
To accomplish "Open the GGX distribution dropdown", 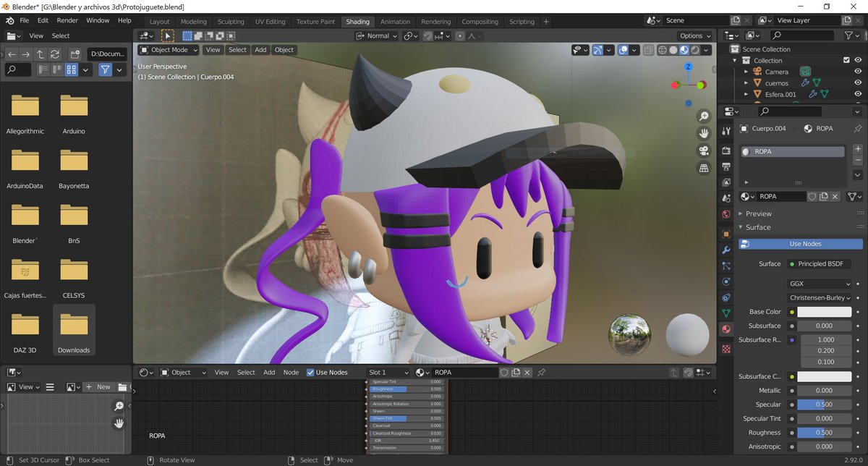I will point(820,284).
